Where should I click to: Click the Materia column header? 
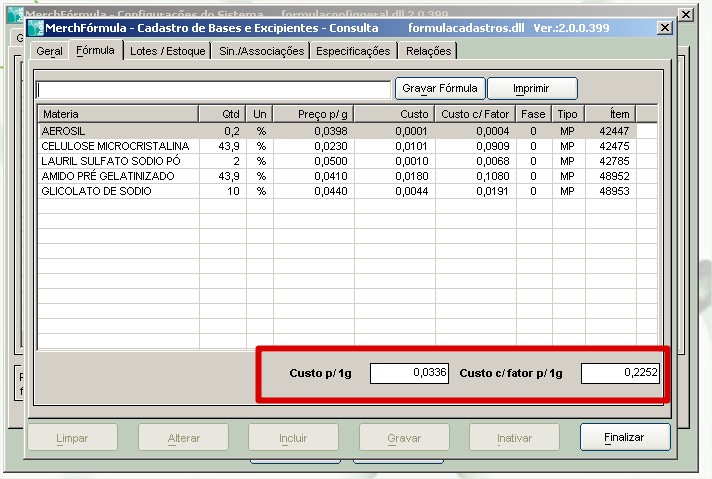pyautogui.click(x=117, y=114)
